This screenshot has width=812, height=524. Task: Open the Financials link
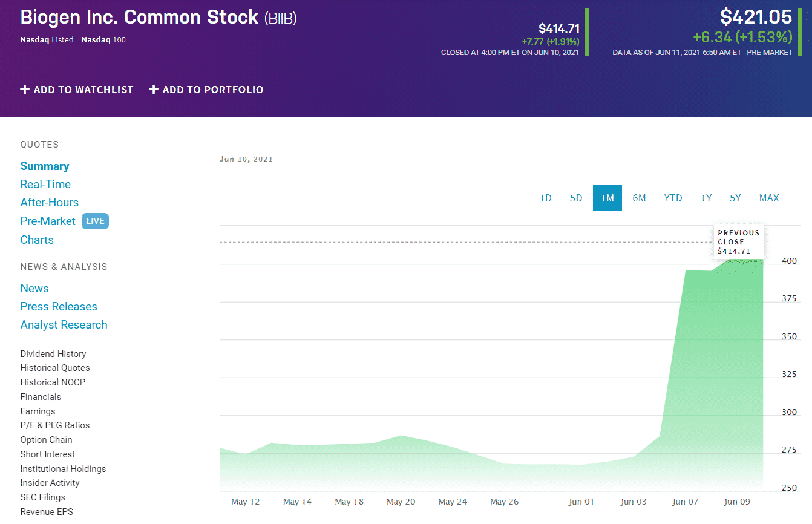tap(41, 397)
